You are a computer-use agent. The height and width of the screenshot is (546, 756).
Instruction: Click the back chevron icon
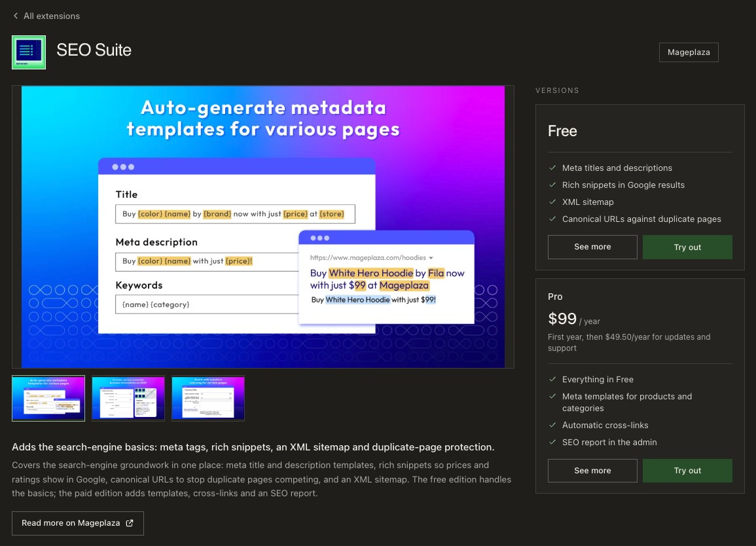[16, 16]
